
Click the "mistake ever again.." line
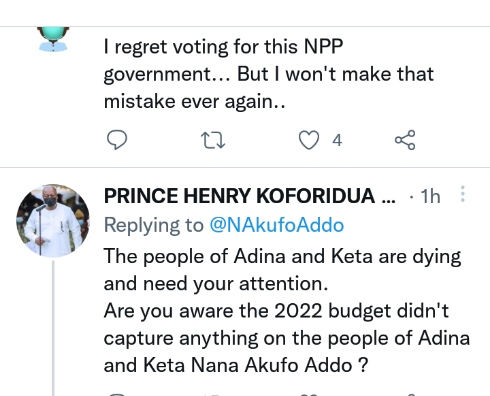[195, 101]
